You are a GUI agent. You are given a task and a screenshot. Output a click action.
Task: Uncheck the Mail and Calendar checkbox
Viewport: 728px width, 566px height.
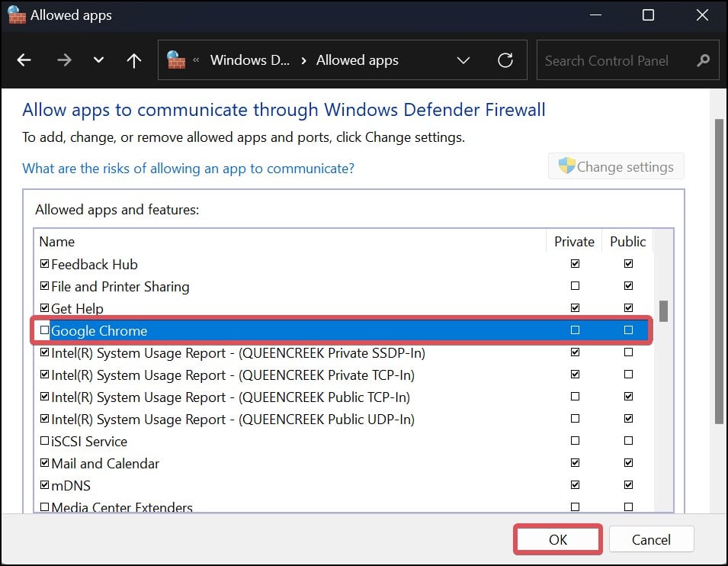(x=44, y=463)
